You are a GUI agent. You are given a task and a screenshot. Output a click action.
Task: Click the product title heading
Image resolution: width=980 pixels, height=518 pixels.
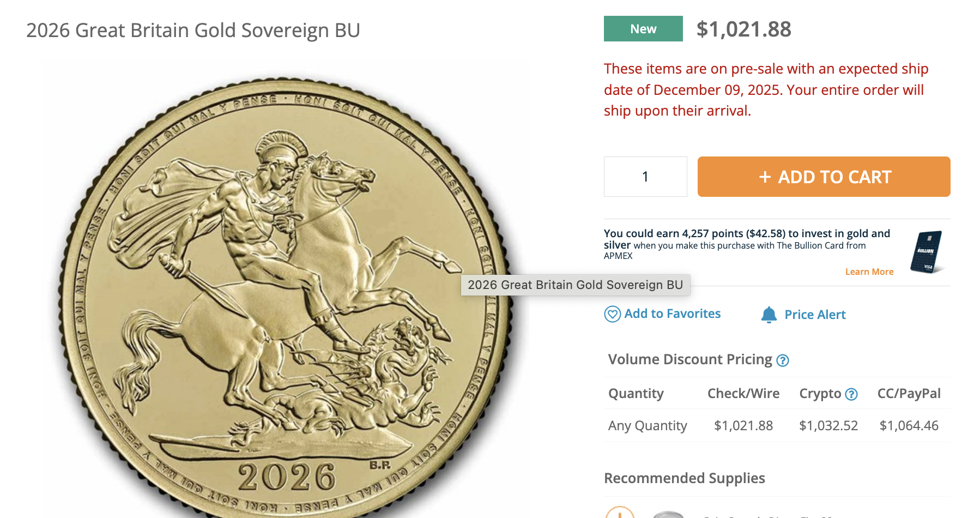coord(193,31)
